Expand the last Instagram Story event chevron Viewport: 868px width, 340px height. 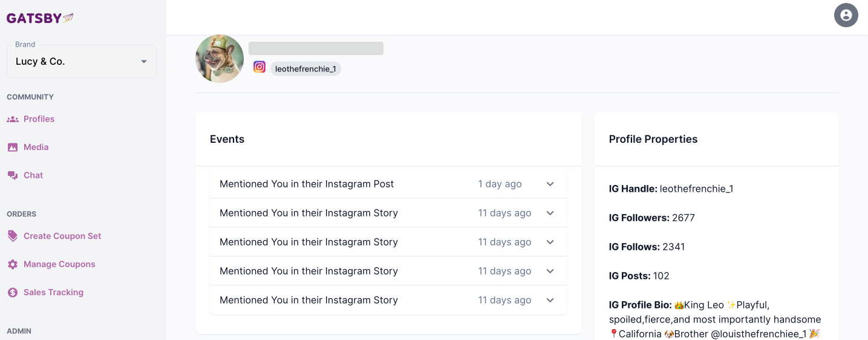550,300
